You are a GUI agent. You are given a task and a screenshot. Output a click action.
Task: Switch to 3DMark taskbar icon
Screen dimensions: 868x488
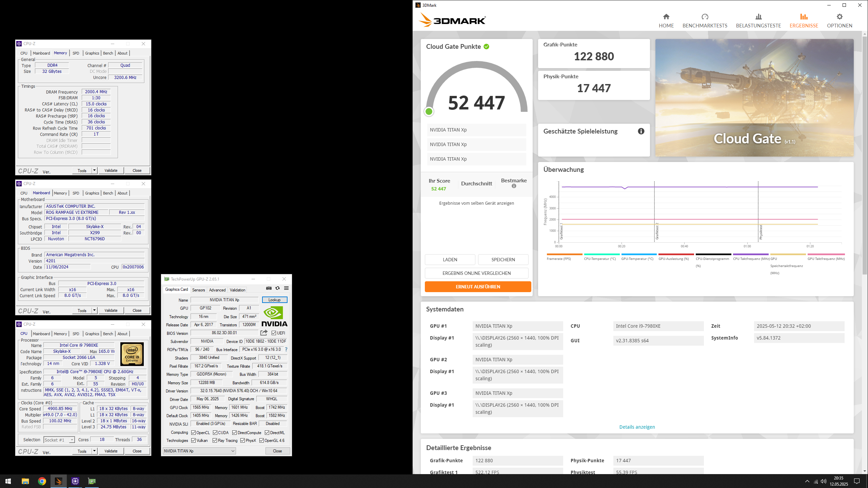point(59,481)
